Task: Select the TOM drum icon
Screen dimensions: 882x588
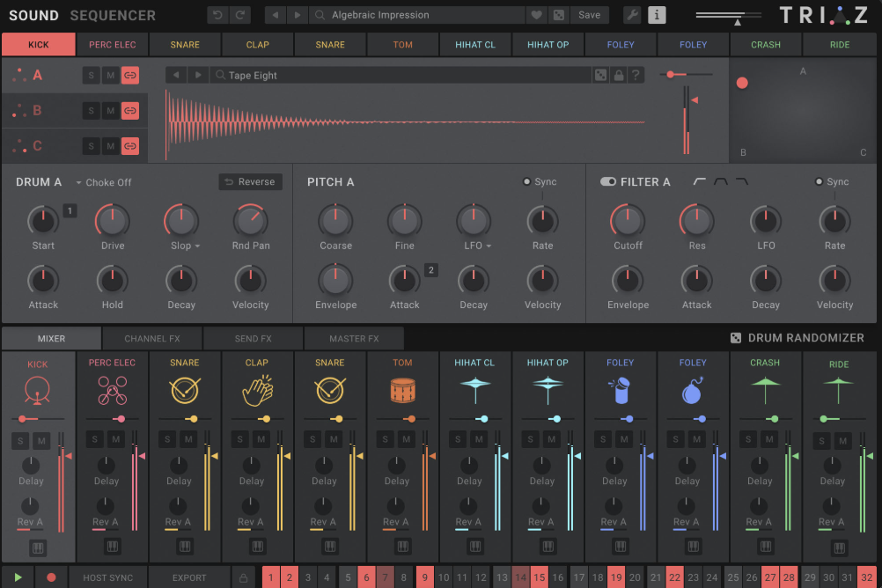Action: point(403,391)
